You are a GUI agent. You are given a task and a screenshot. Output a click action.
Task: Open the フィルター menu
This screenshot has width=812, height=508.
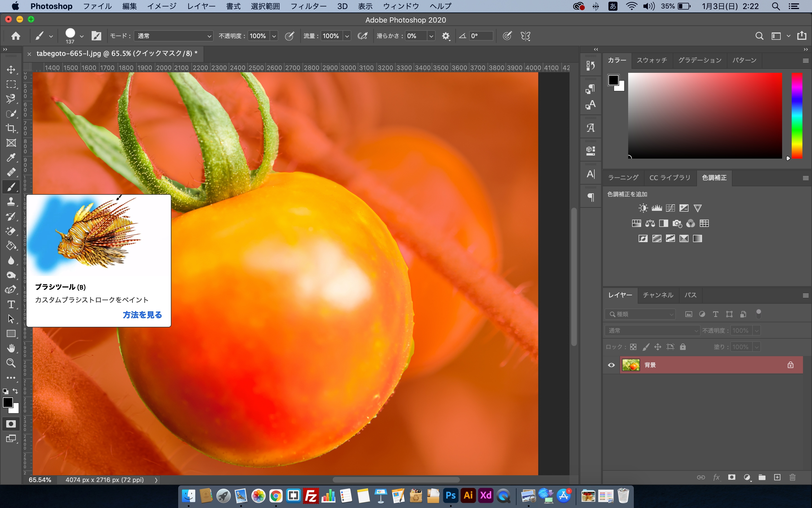(x=308, y=6)
